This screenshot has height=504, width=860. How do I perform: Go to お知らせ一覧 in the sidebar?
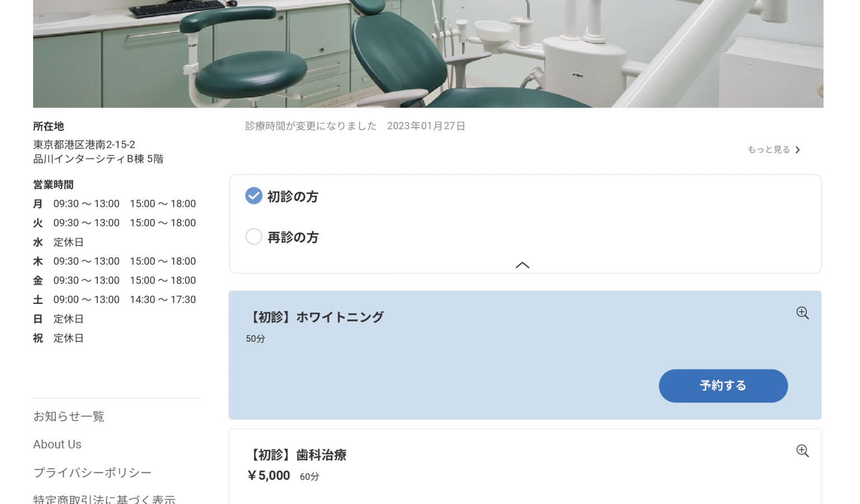[x=69, y=416]
